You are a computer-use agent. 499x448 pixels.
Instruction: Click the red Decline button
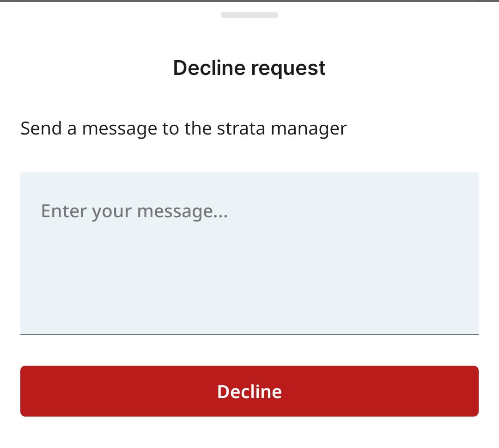click(249, 391)
